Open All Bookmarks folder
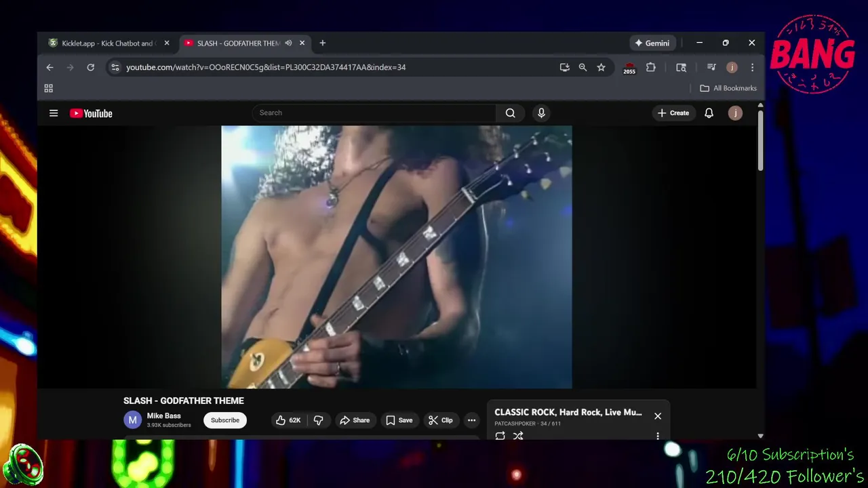Image resolution: width=868 pixels, height=488 pixels. tap(728, 88)
